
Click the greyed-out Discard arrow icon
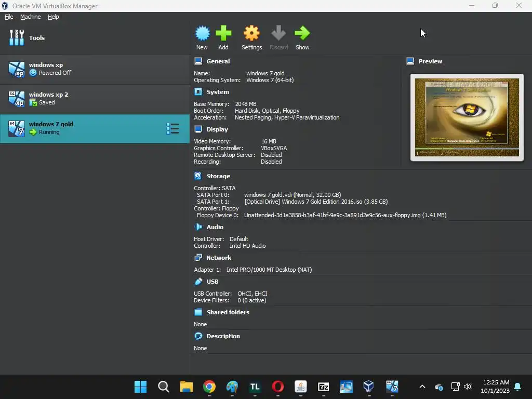[x=278, y=33]
